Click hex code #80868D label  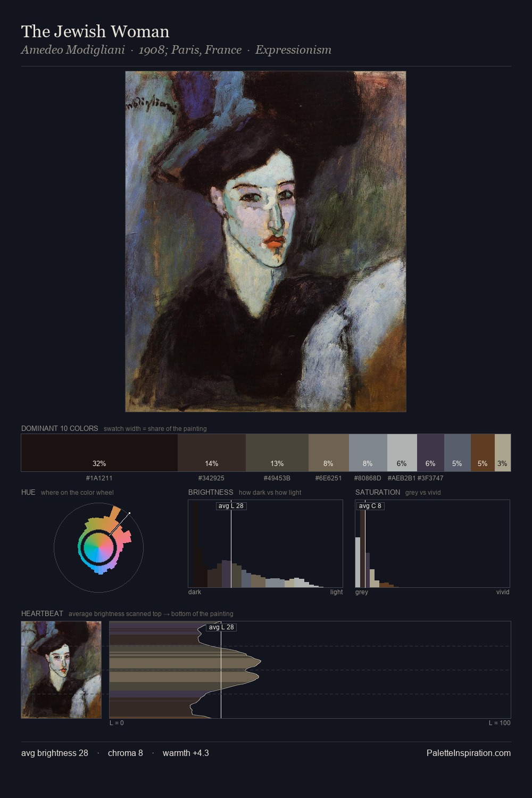coord(368,478)
